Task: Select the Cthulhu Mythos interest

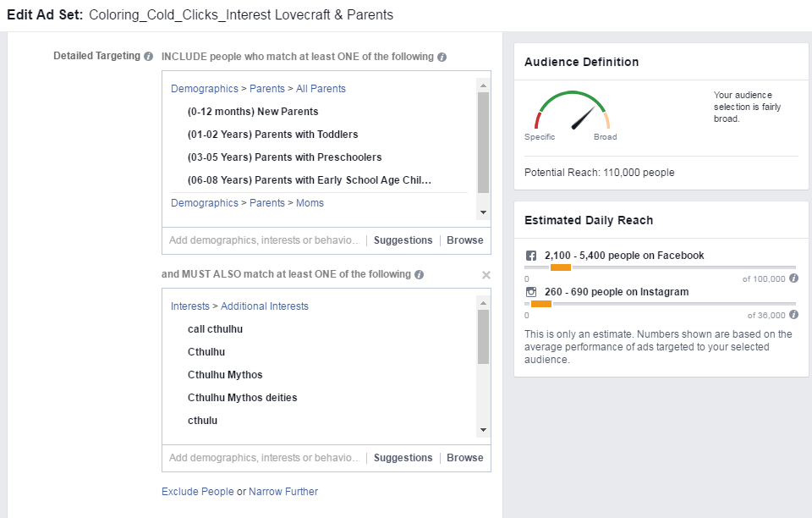Action: click(225, 374)
